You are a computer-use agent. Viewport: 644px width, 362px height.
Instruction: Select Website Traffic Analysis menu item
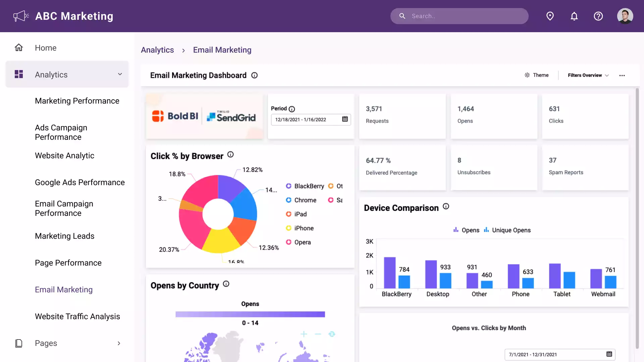pos(77,316)
